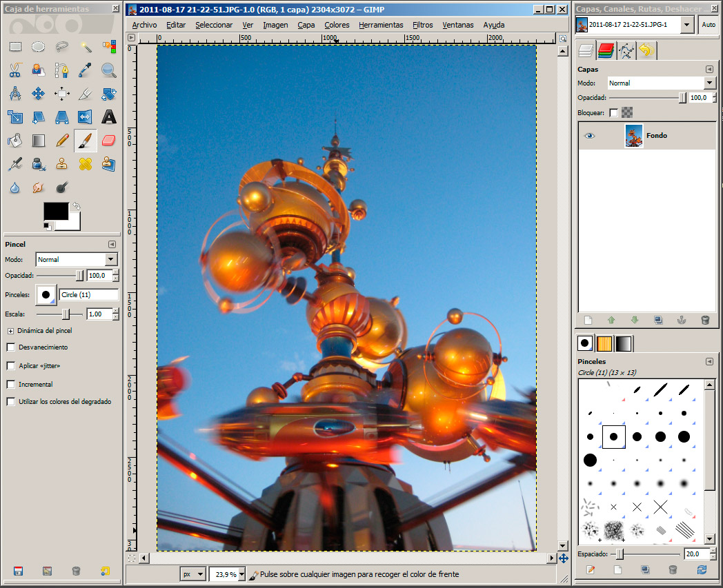Enable the Aplicar «jitter» checkbox
The width and height of the screenshot is (723, 588).
coord(11,365)
